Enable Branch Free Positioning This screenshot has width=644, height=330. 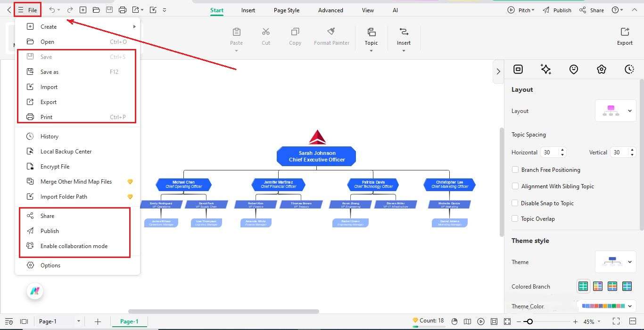(515, 169)
